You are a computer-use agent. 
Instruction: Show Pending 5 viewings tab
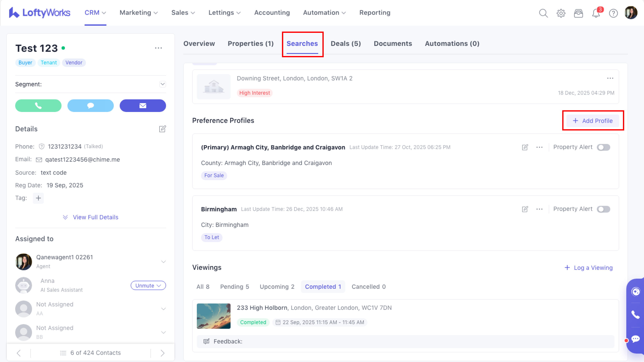coord(235,287)
